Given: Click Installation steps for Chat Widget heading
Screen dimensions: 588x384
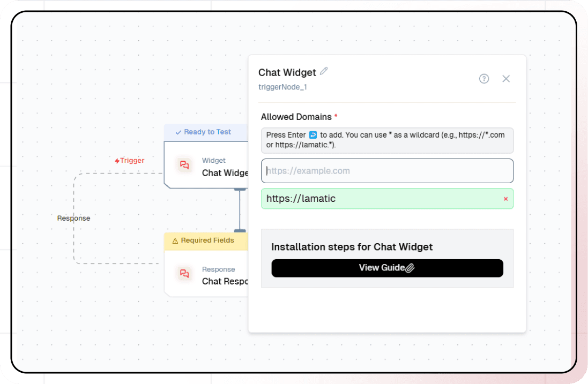Looking at the screenshot, I should [x=352, y=247].
